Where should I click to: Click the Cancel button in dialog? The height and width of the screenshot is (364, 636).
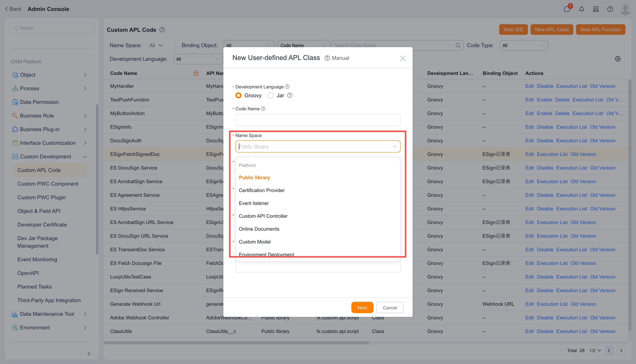(390, 307)
